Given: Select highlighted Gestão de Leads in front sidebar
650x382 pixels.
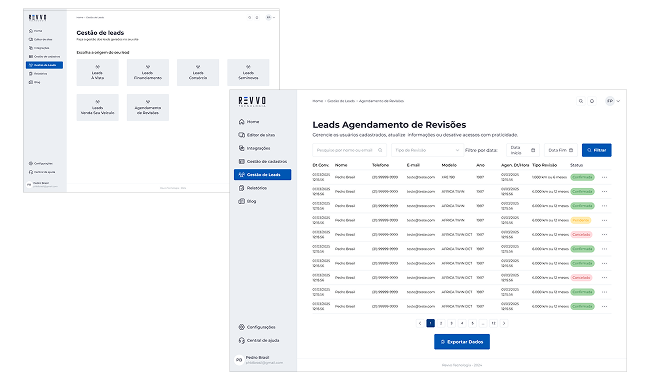Looking at the screenshot, I should coord(262,175).
